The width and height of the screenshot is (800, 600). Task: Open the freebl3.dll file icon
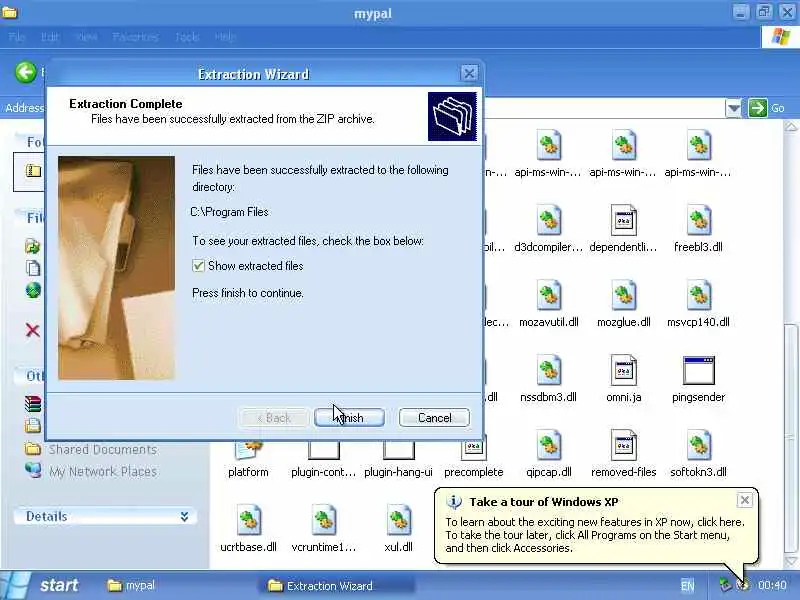pos(698,220)
